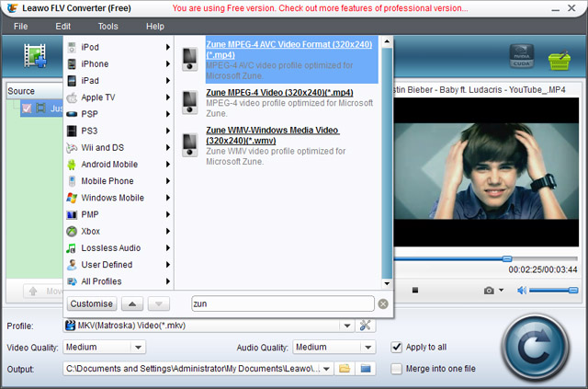Screen dimensions: 588x389
Task: Select the Xbox category icon
Action: pyautogui.click(x=72, y=232)
